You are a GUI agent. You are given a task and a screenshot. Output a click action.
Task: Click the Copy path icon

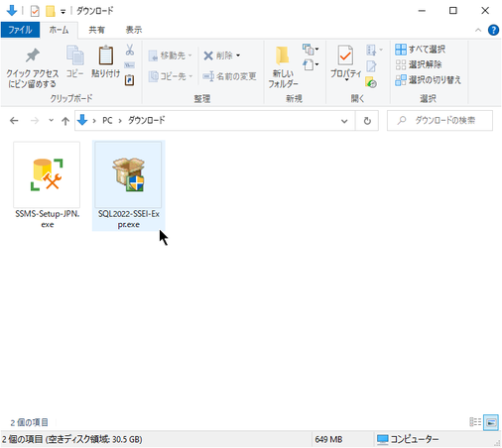(x=129, y=65)
